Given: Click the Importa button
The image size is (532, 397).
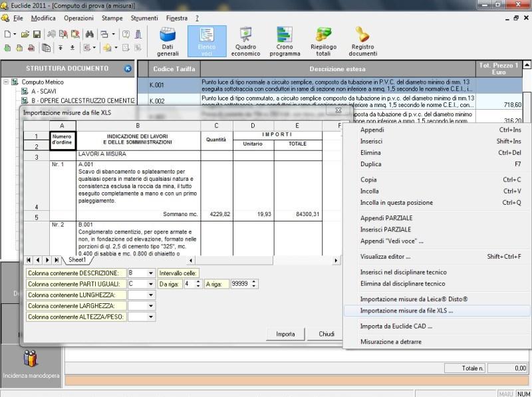Looking at the screenshot, I should pos(285,334).
